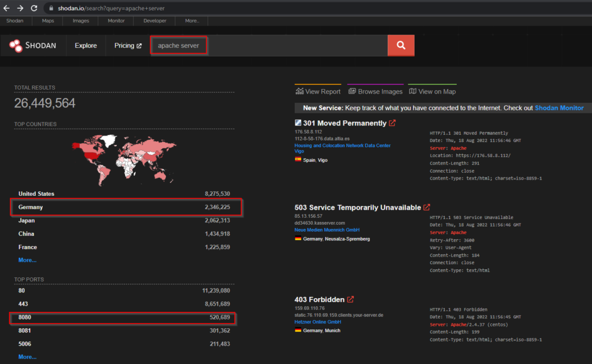Open external link icon beside 301 Moved Permanently
Image resolution: width=592 pixels, height=364 pixels.
tap(393, 123)
